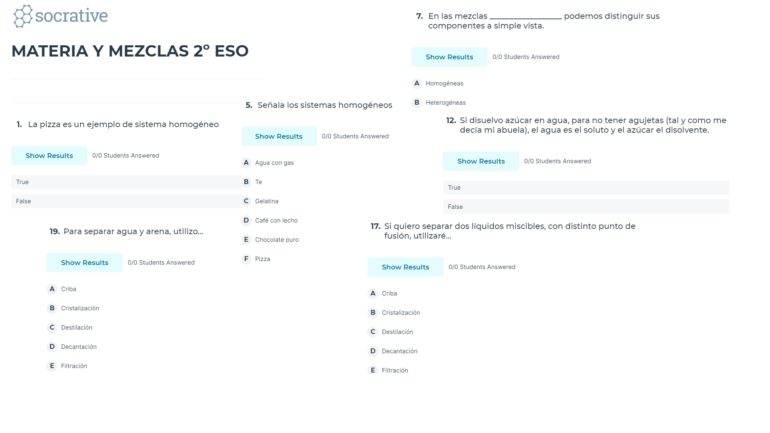Show Results for question 12 azúcar
This screenshot has height=433, width=770.
click(x=481, y=161)
